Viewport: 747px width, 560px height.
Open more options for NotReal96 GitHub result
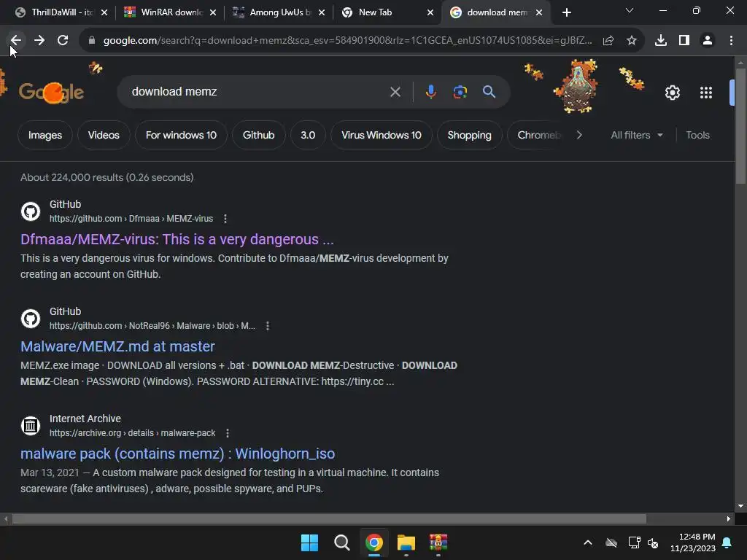268,326
